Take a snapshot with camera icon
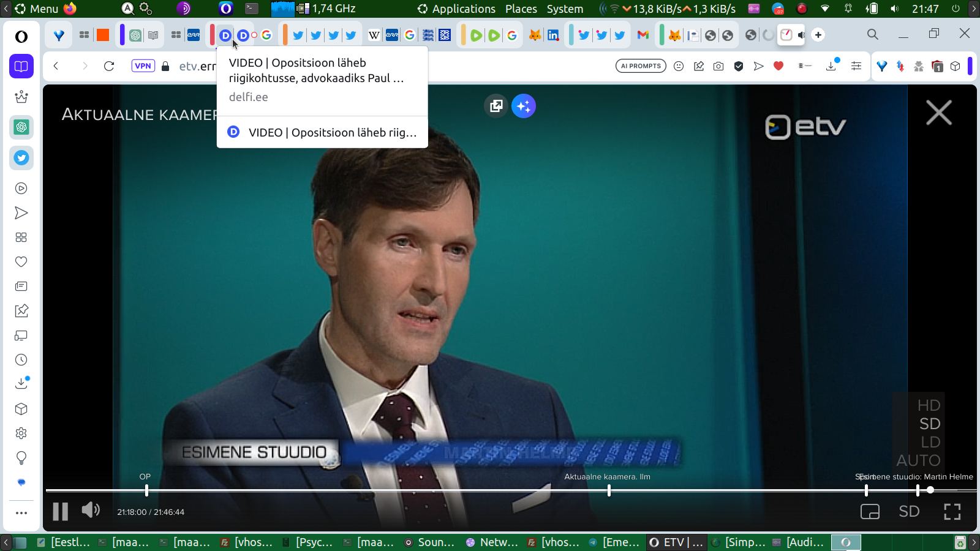 point(718,66)
